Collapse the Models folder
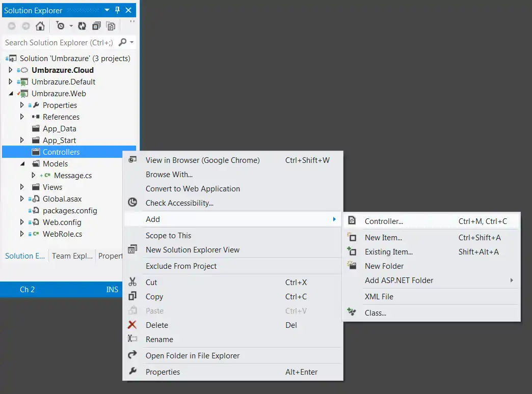The width and height of the screenshot is (532, 394). (22, 163)
